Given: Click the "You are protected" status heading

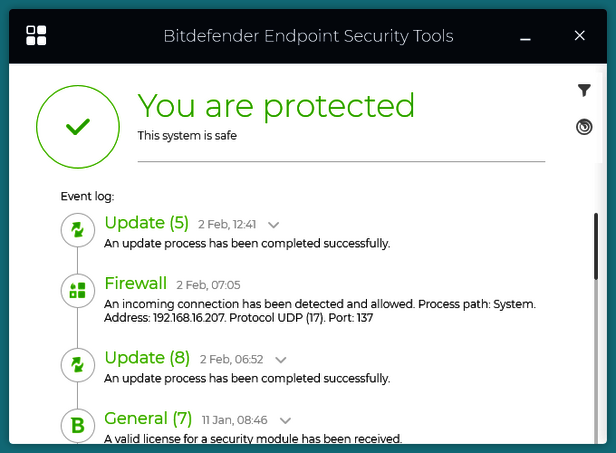Looking at the screenshot, I should click(x=276, y=106).
